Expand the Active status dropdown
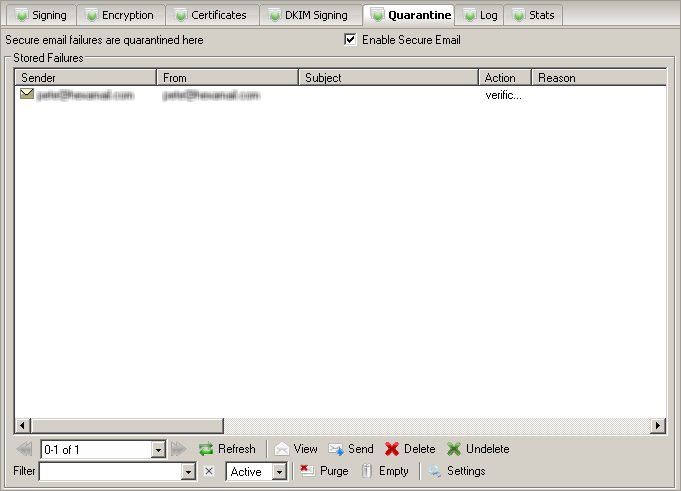The width and height of the screenshot is (681, 491). (279, 472)
